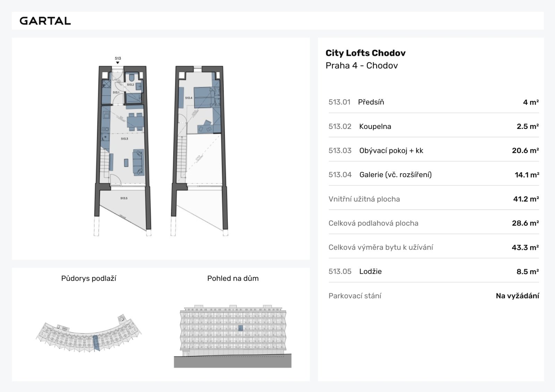Click the 'Půdorys podlaží' caption
Screen dimensions: 555x392
pos(89,278)
